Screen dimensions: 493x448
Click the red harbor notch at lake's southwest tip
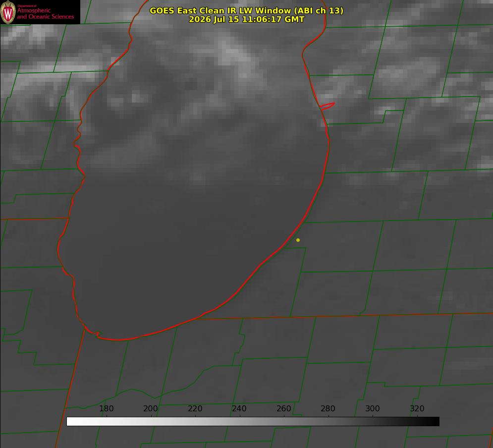[97, 334]
